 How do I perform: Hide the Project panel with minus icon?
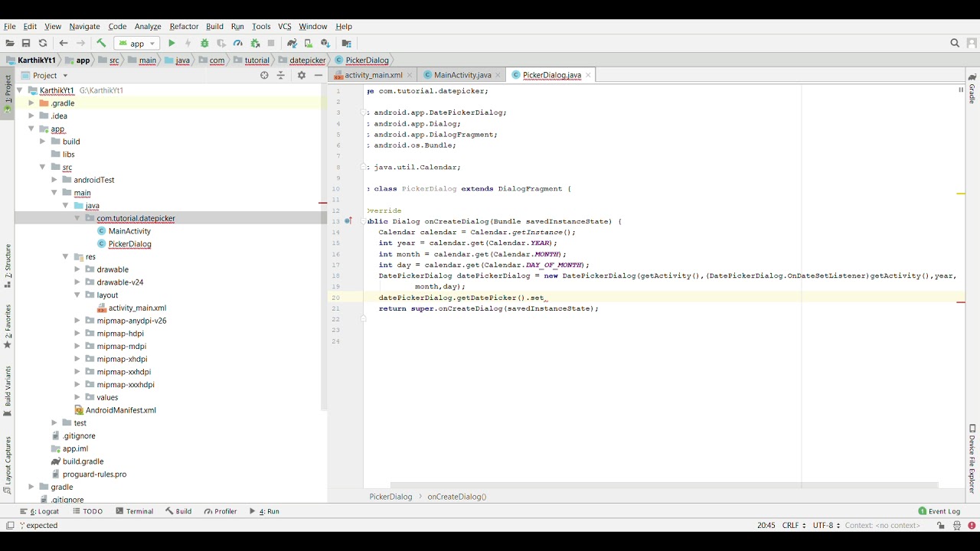318,75
